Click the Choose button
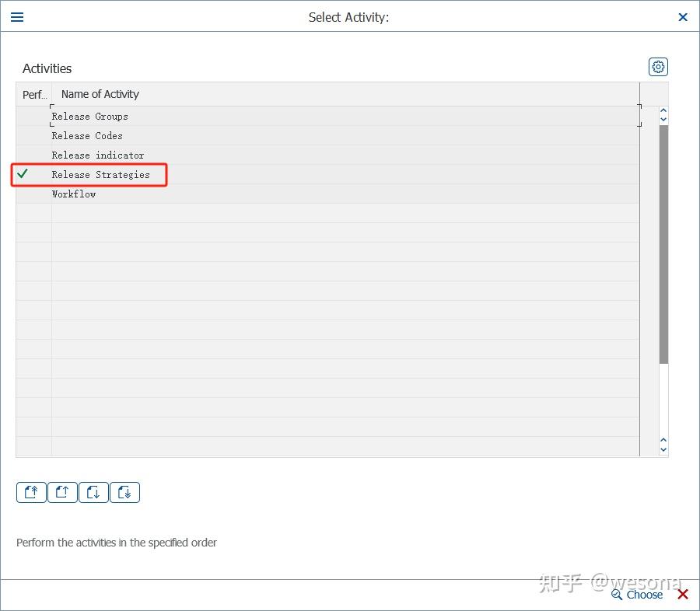 coord(643,594)
